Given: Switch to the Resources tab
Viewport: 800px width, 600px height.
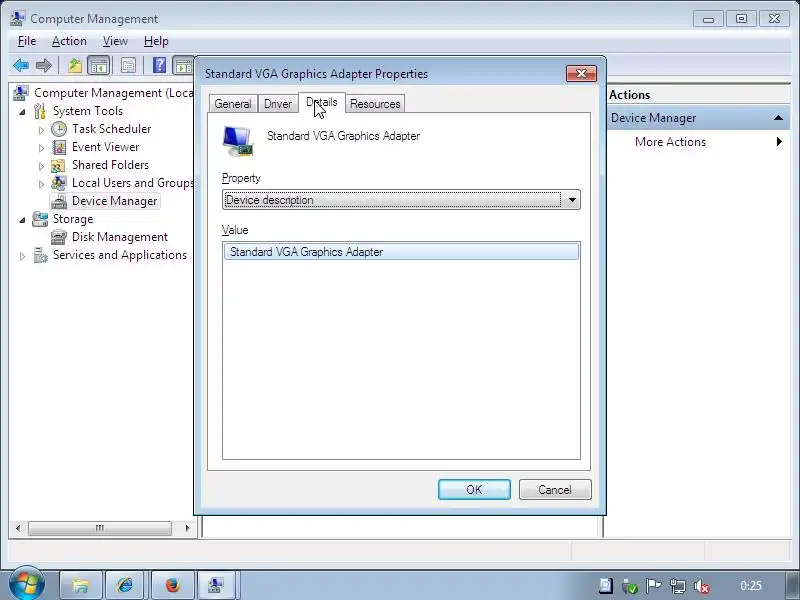Looking at the screenshot, I should tap(375, 104).
